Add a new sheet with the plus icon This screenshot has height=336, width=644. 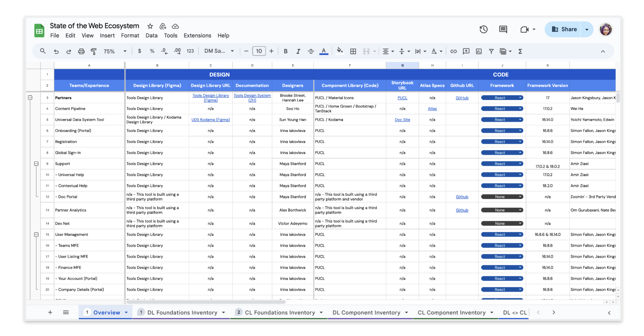click(x=50, y=312)
